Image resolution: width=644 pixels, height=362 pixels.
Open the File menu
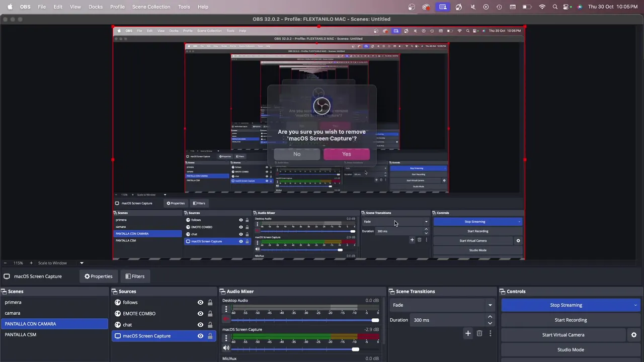(x=42, y=7)
